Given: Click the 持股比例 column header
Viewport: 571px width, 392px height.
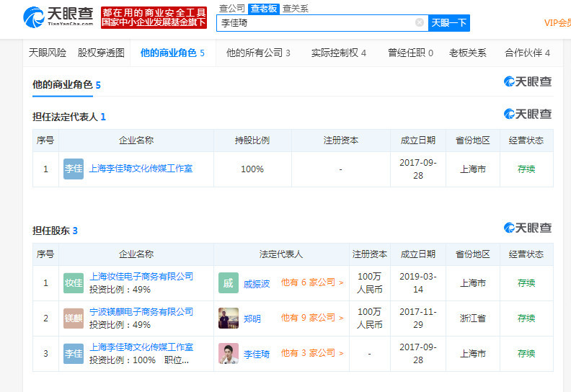Looking at the screenshot, I should tap(252, 141).
